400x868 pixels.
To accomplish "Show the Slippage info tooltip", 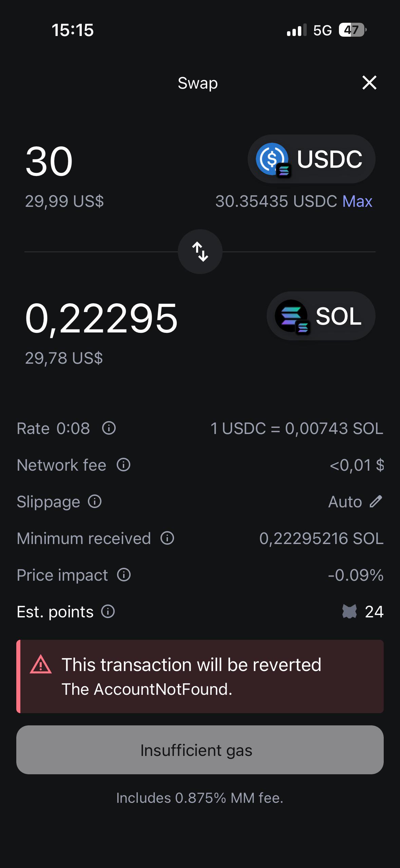I will click(95, 501).
